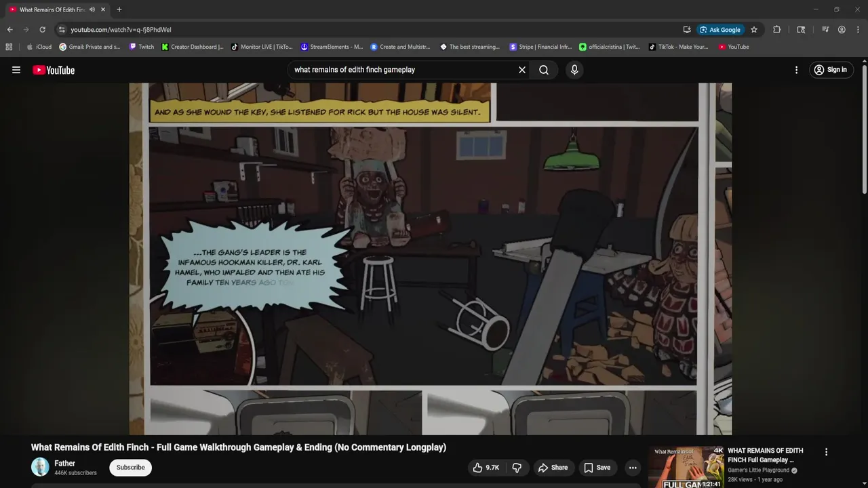Sign in to YouTube
The width and height of the screenshot is (868, 488).
click(x=831, y=70)
